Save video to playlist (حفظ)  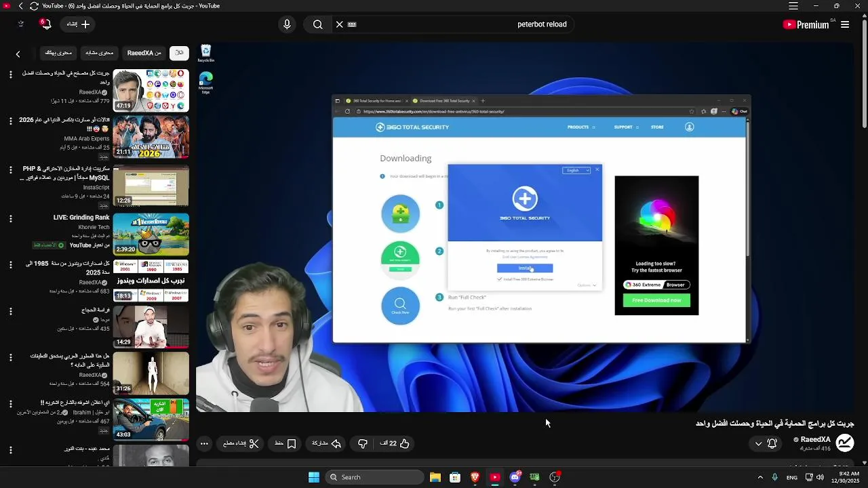coord(285,444)
